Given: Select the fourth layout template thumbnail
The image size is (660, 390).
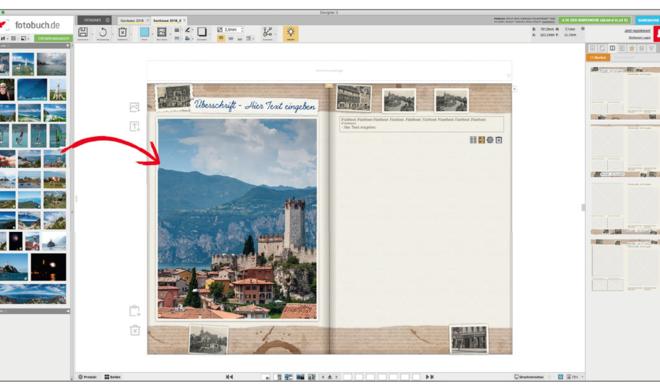Looking at the screenshot, I should (x=625, y=265).
